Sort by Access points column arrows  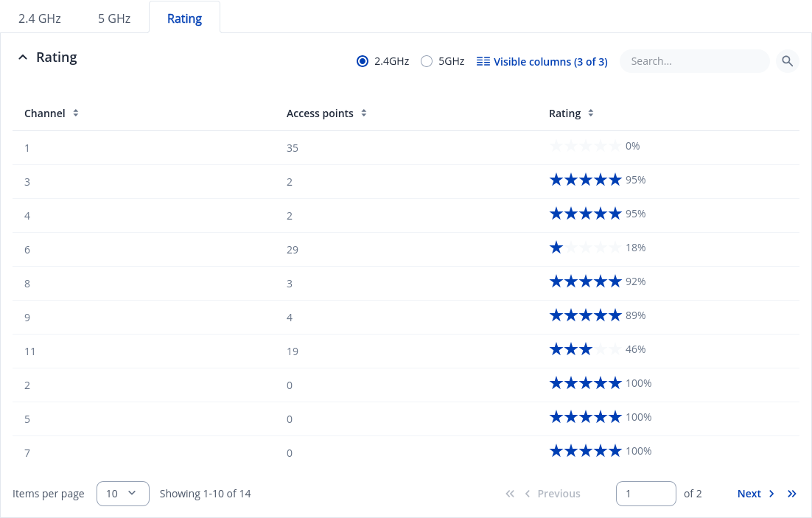click(363, 113)
